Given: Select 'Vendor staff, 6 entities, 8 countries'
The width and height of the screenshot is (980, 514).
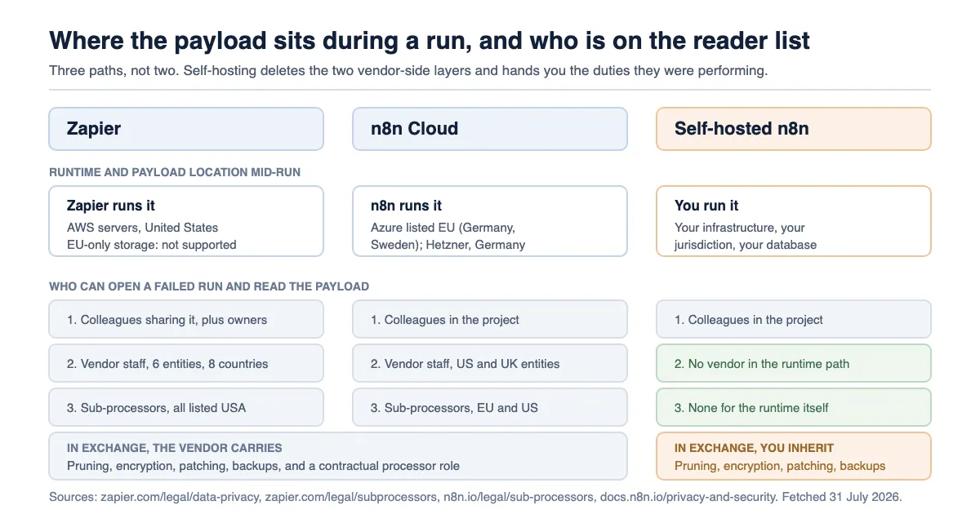Looking at the screenshot, I should [186, 363].
